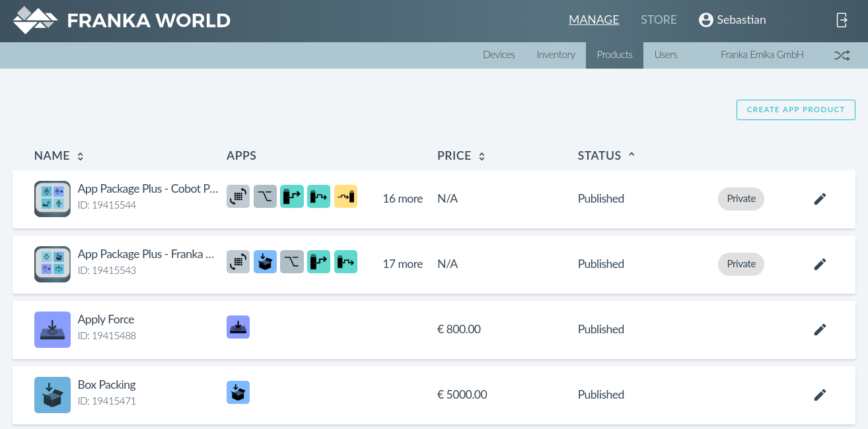Show the 16 more apps

402,199
